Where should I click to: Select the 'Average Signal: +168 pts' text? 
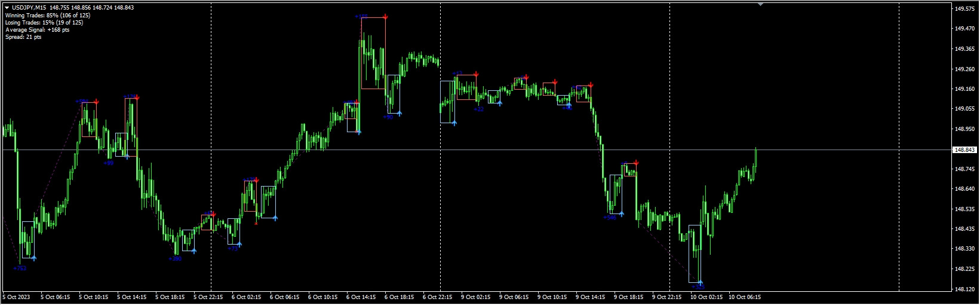point(37,30)
